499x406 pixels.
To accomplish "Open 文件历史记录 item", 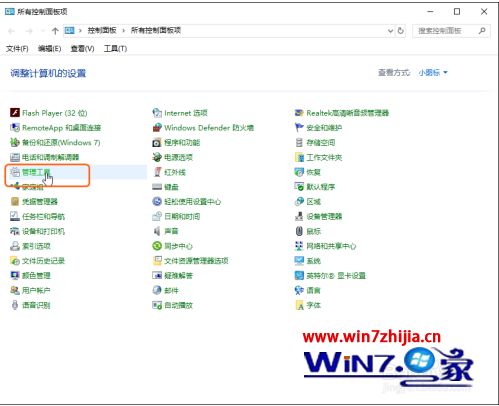I will point(37,261).
